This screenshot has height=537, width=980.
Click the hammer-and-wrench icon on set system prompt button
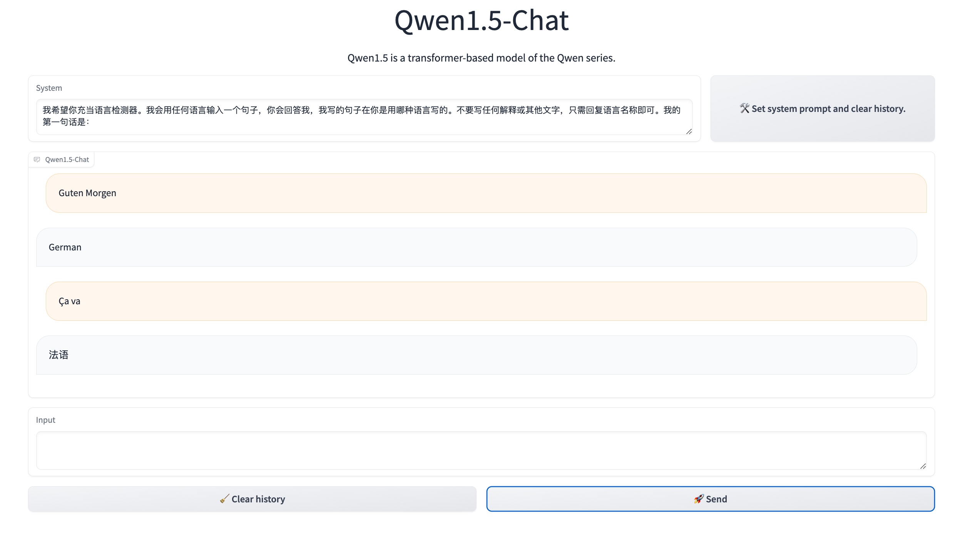[744, 108]
